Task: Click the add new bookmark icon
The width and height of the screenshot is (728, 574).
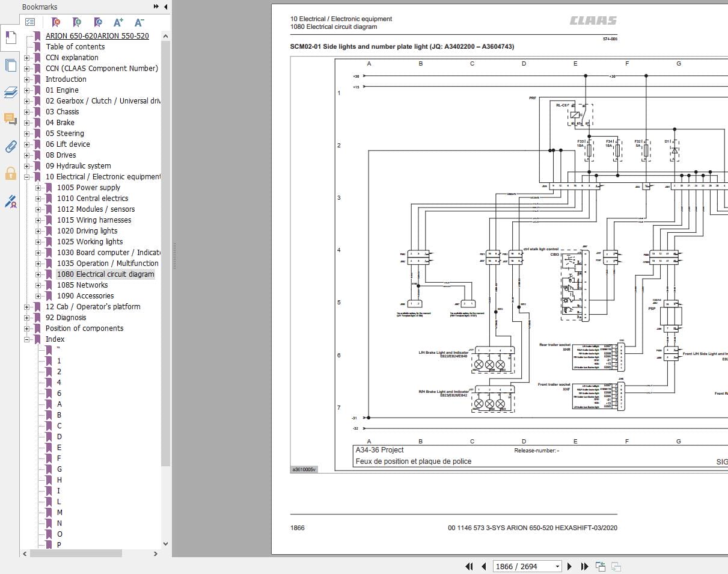Action: [x=77, y=22]
